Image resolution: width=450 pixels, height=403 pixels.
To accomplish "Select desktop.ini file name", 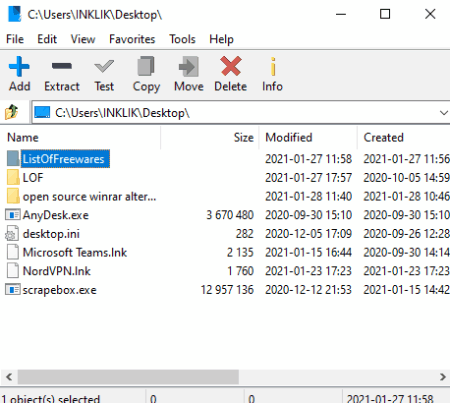I will (x=51, y=234).
